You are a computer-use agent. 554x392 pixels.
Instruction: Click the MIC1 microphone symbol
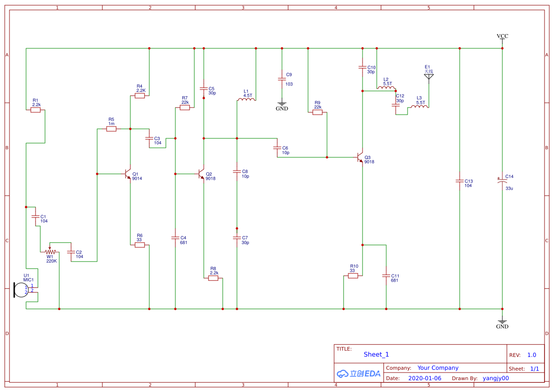tap(25, 290)
